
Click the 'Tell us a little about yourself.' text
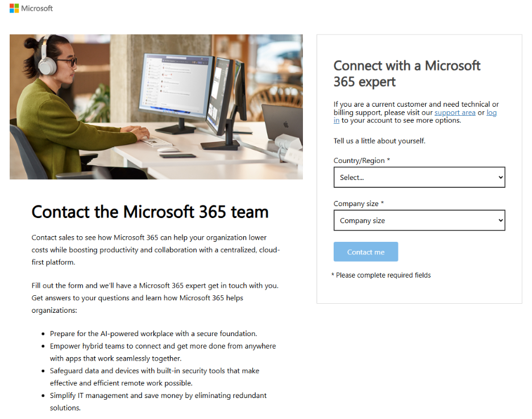coord(379,141)
